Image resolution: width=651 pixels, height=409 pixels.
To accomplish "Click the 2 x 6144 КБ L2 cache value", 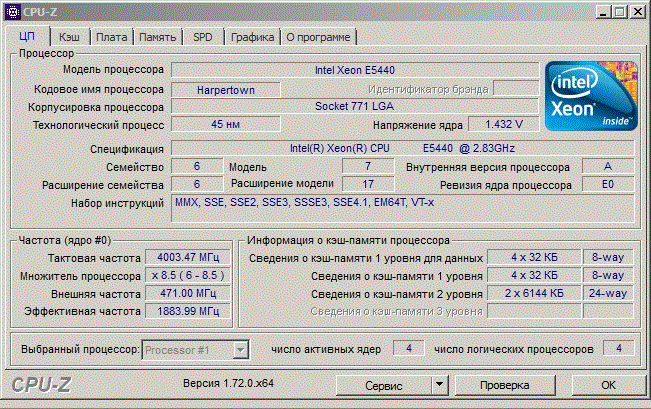I will pos(534,293).
